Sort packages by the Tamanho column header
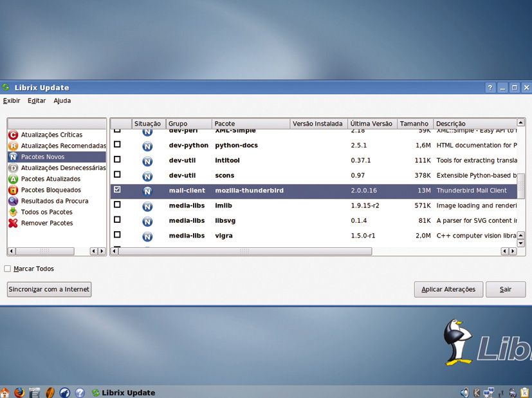The height and width of the screenshot is (398, 532). (x=414, y=123)
